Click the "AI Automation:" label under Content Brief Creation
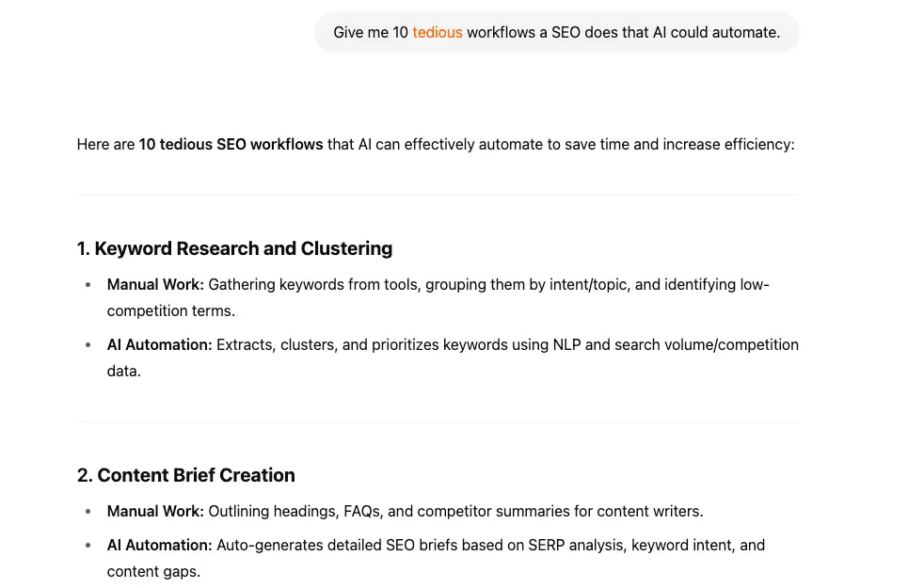Viewport: 908px width, 588px height. [159, 545]
